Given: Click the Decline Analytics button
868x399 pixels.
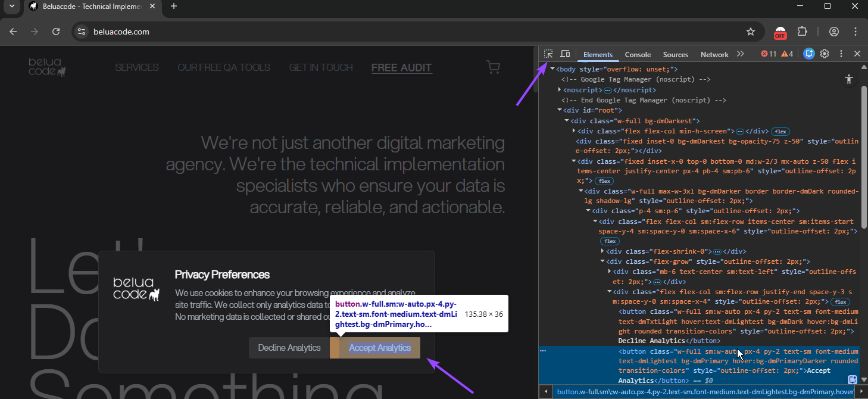Looking at the screenshot, I should tap(289, 348).
